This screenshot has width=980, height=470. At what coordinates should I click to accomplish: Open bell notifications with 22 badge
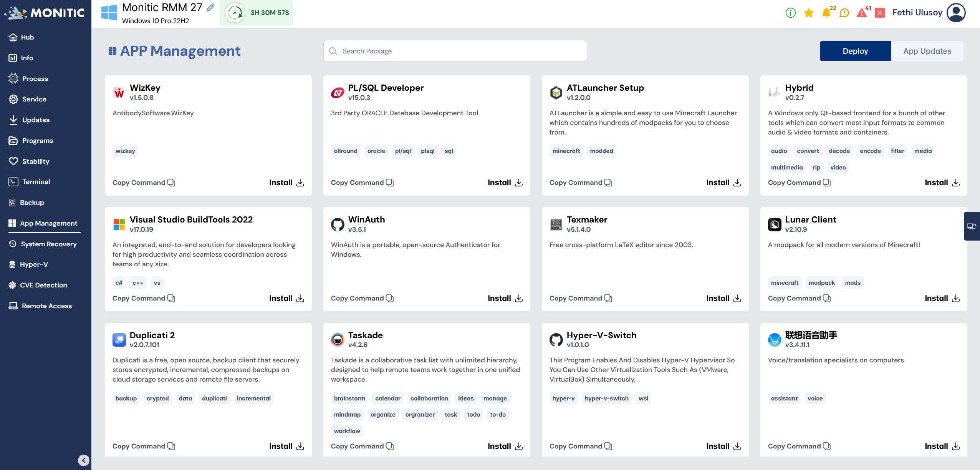(x=826, y=13)
